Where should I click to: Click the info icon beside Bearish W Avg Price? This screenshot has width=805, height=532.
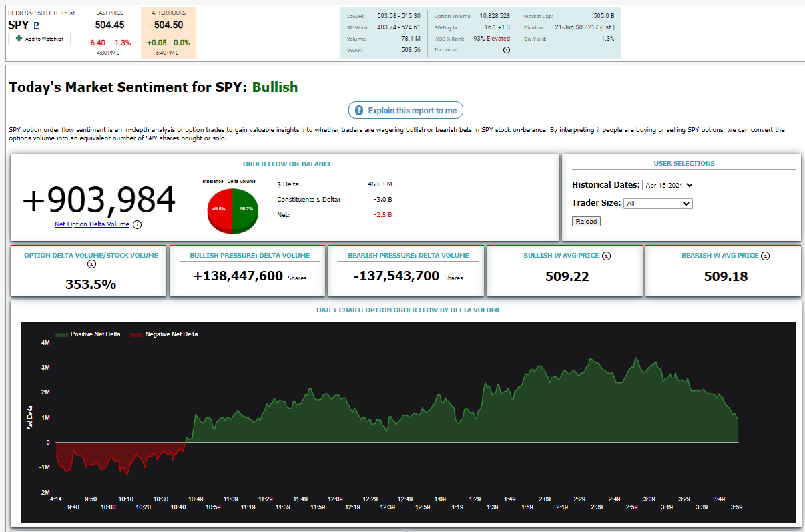765,256
